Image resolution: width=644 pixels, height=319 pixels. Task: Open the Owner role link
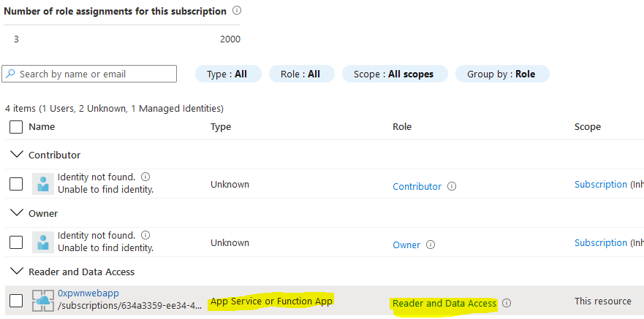406,245
